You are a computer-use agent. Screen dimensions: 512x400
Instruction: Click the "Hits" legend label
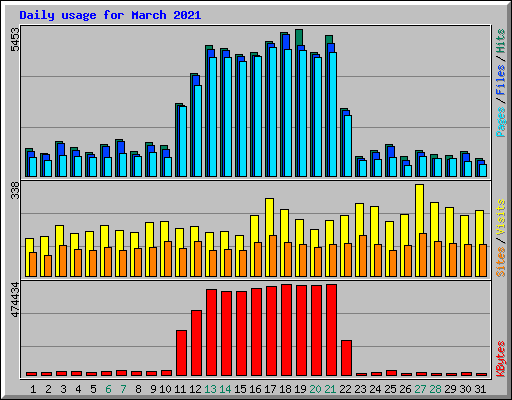[x=500, y=41]
